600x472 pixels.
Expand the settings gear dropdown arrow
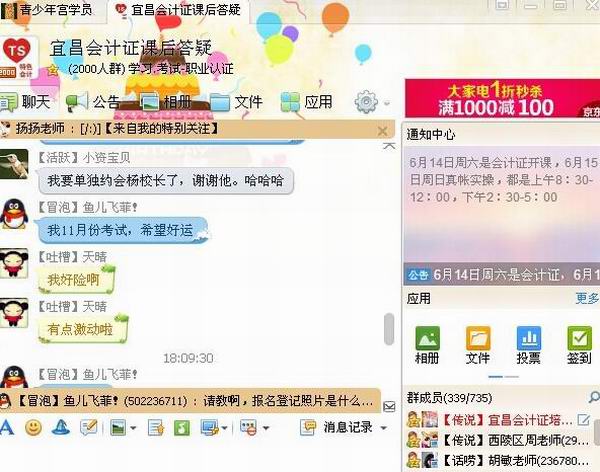click(x=387, y=103)
